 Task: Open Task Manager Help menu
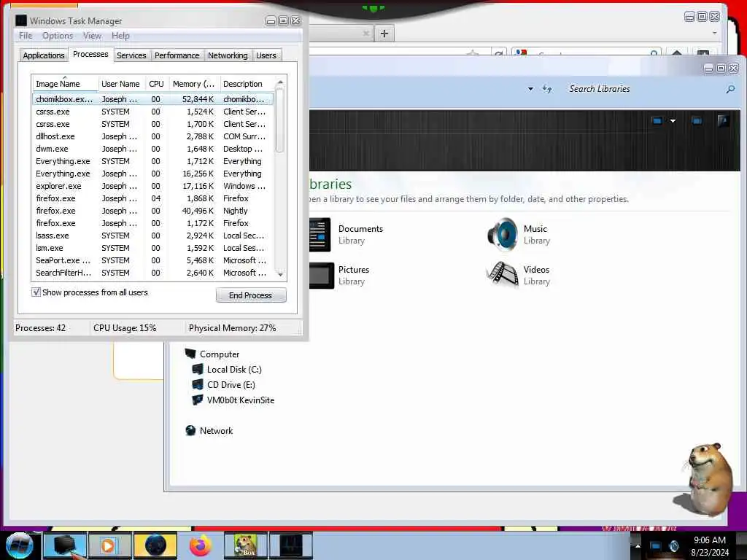pos(120,36)
